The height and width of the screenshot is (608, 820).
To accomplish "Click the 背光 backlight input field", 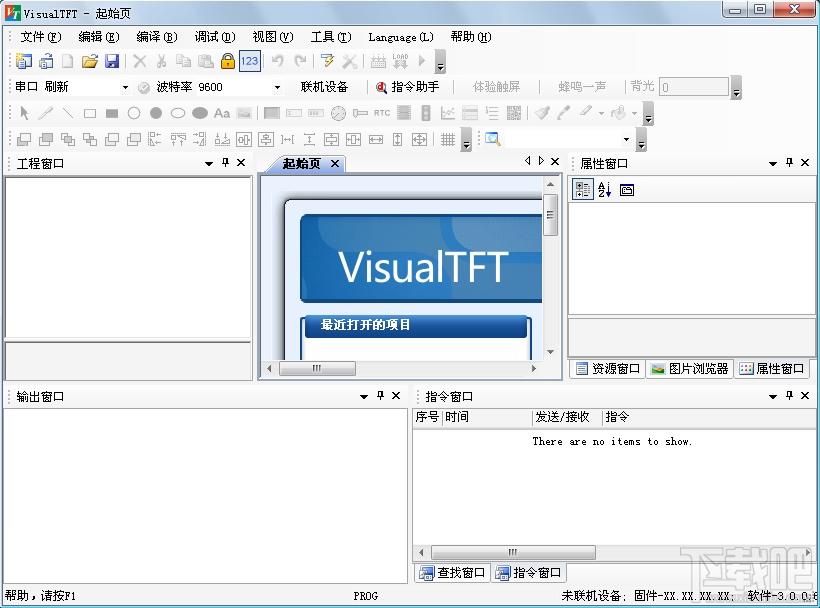I will tap(694, 87).
